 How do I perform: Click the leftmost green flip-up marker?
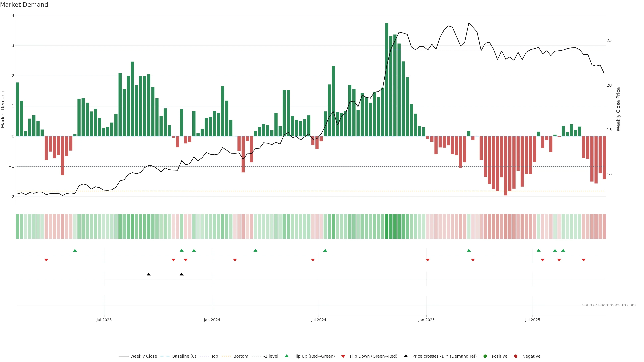tap(75, 250)
